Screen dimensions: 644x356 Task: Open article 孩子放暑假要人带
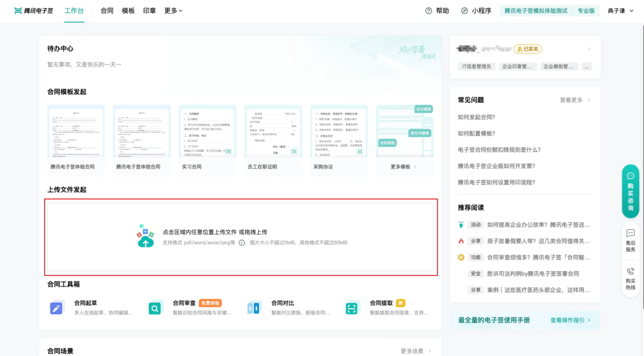point(539,241)
